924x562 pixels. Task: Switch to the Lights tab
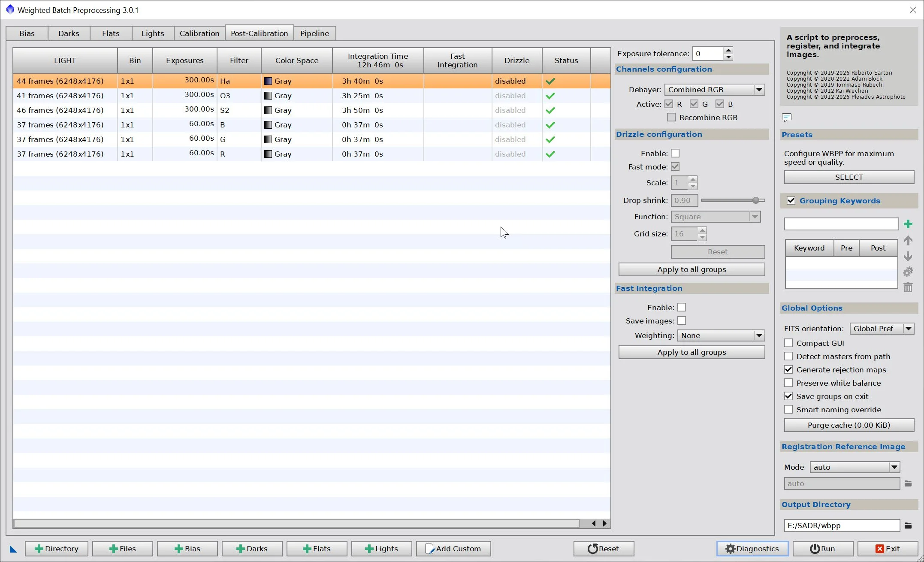pos(153,33)
